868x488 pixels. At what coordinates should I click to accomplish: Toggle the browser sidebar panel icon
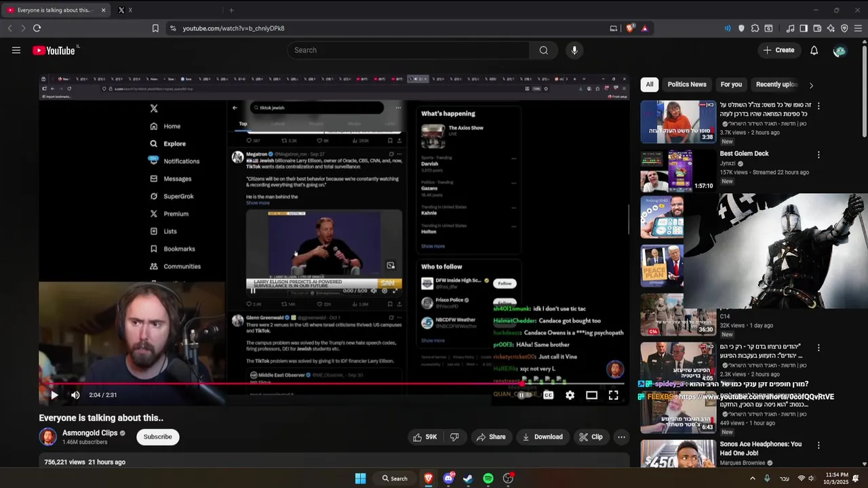click(804, 28)
